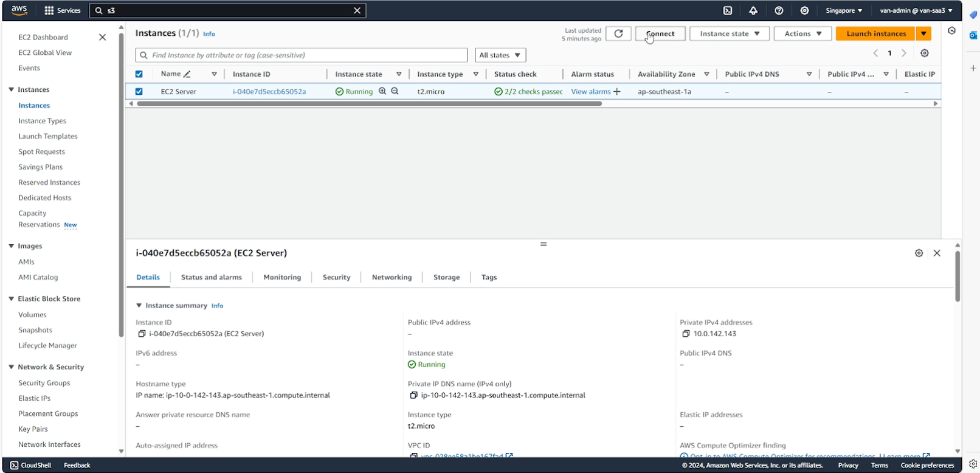This screenshot has height=473, width=980.
Task: Click the details panel vertical scrollbar
Action: (958, 277)
